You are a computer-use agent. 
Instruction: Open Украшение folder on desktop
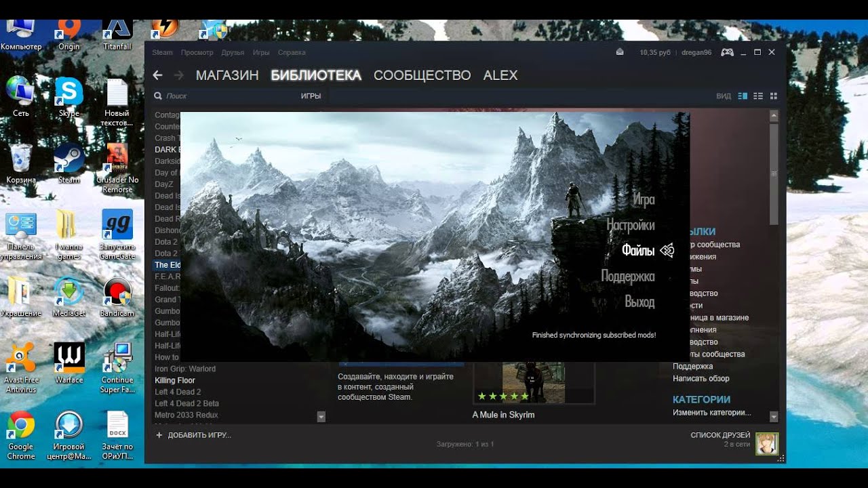click(21, 297)
